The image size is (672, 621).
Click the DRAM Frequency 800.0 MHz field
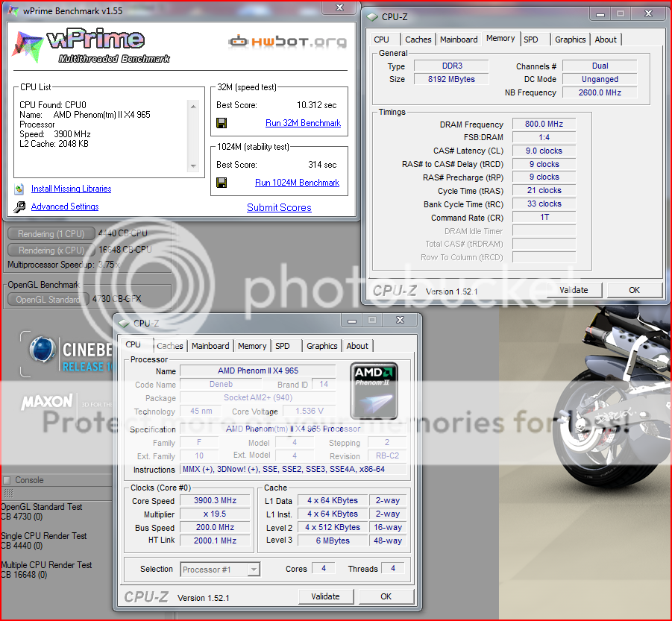tap(544, 124)
